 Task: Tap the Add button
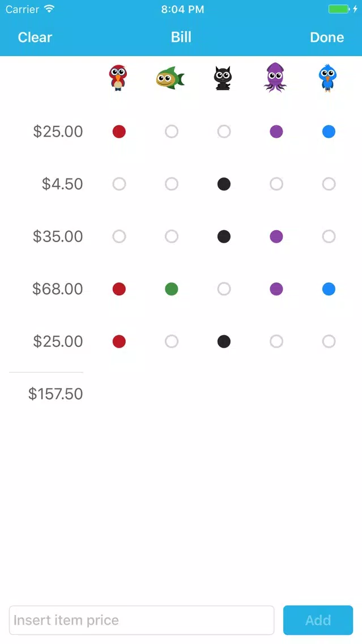click(x=318, y=620)
